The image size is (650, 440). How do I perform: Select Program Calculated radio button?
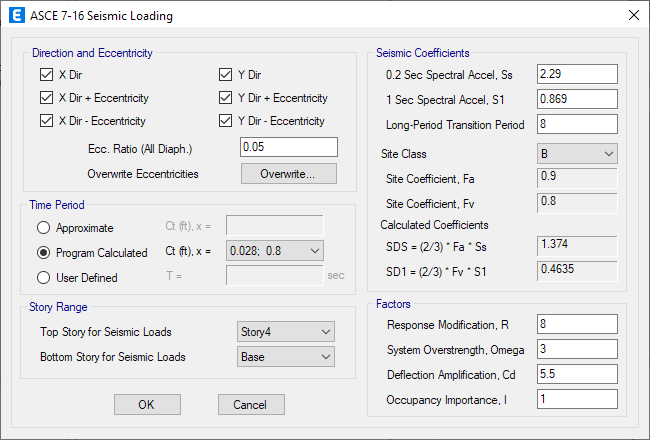43,253
